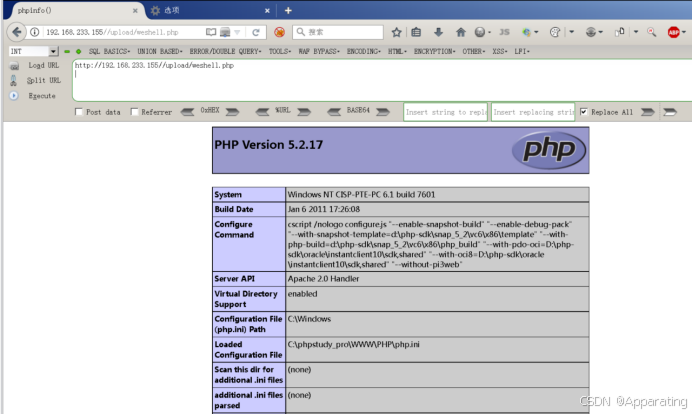Decode BASE64 with the left arrow

pos(334,112)
